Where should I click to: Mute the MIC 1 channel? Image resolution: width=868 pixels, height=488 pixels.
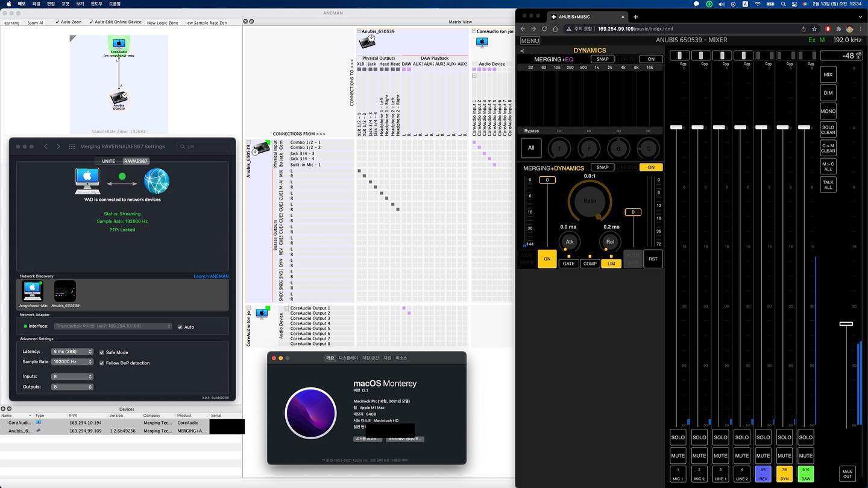coord(678,455)
